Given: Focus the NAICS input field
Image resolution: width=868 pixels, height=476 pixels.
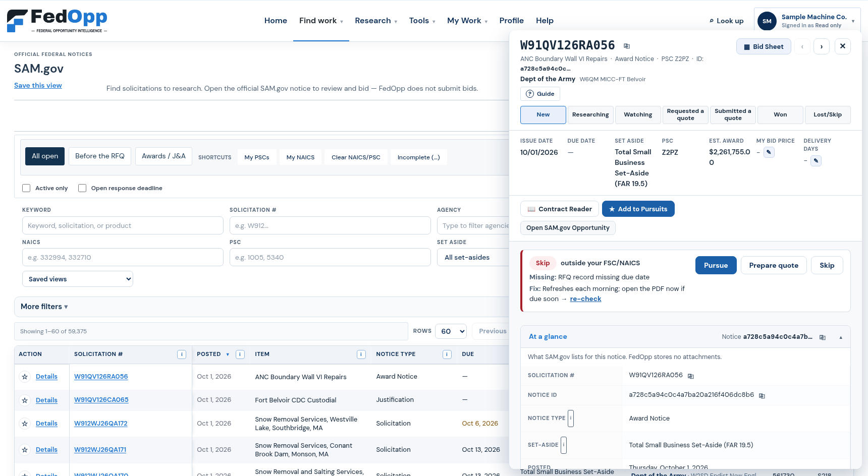Looking at the screenshot, I should [x=123, y=257].
